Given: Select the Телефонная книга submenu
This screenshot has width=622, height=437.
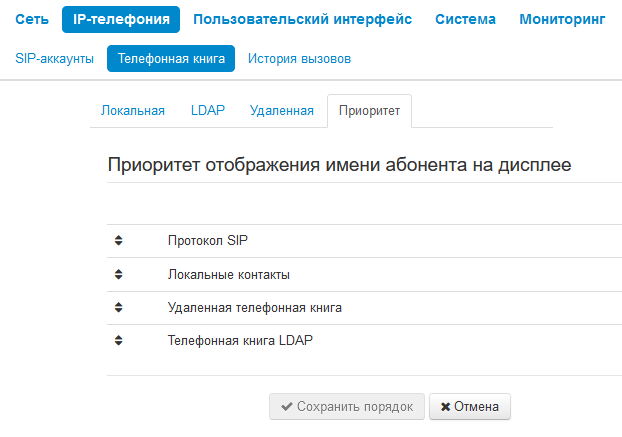Looking at the screenshot, I should pyautogui.click(x=171, y=59).
